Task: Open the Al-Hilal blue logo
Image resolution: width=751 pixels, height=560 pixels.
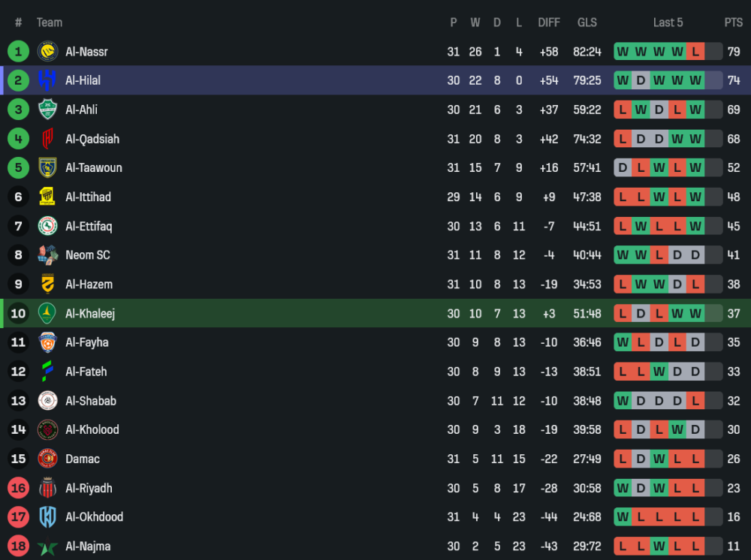Action: pos(47,80)
